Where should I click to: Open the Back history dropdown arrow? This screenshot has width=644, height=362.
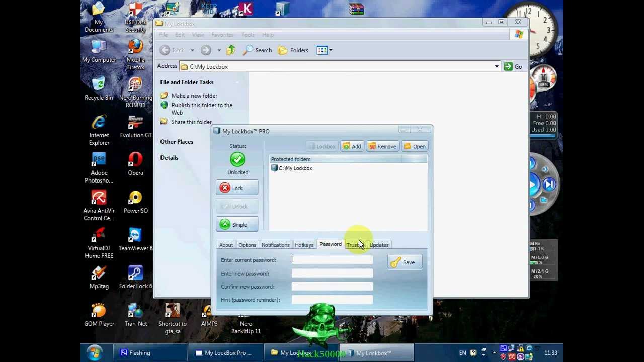(192, 50)
